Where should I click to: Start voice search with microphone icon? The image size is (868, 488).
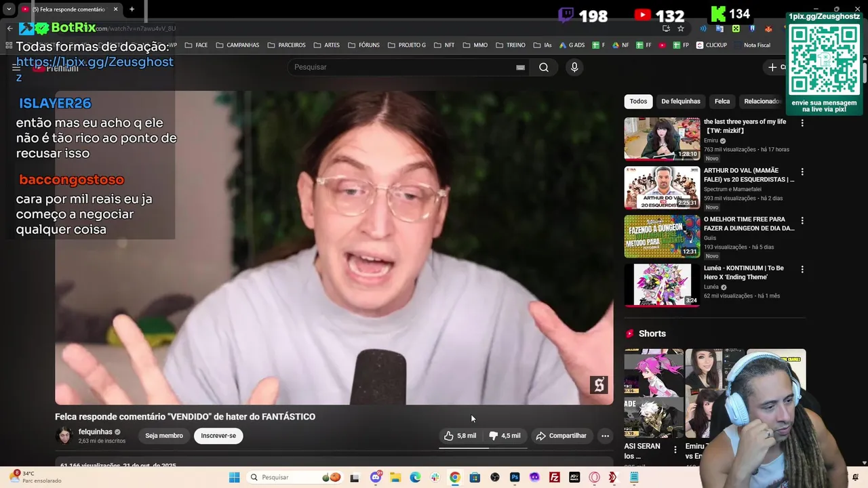click(x=574, y=67)
